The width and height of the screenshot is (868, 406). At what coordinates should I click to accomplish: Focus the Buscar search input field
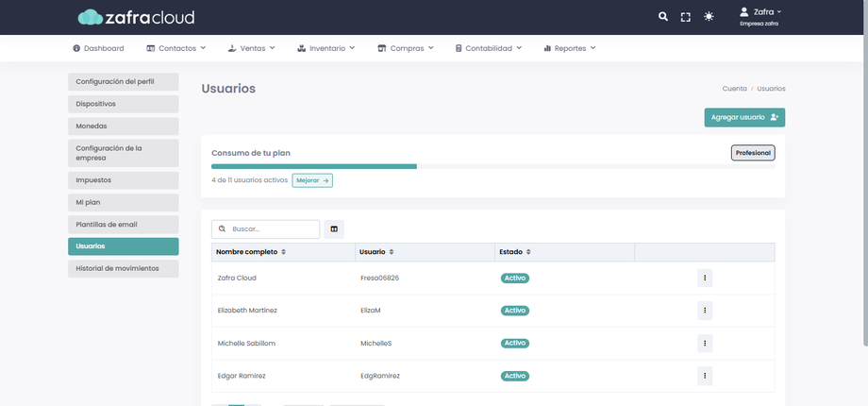click(272, 228)
